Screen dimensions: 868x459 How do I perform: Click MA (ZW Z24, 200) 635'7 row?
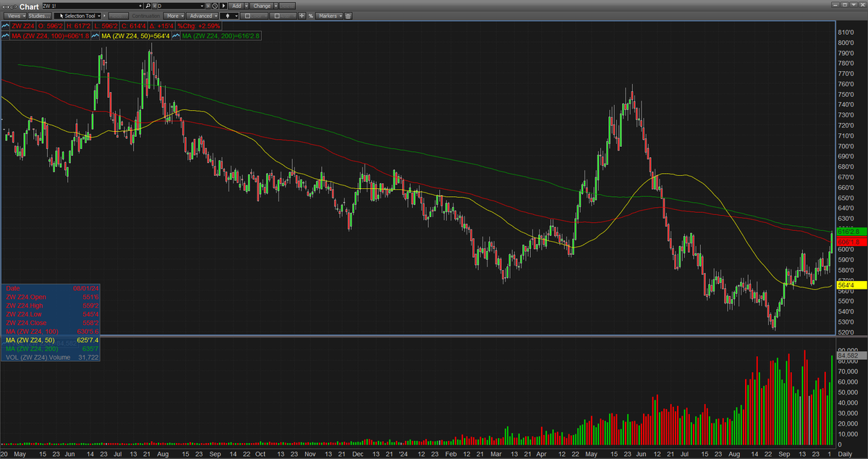(51, 348)
